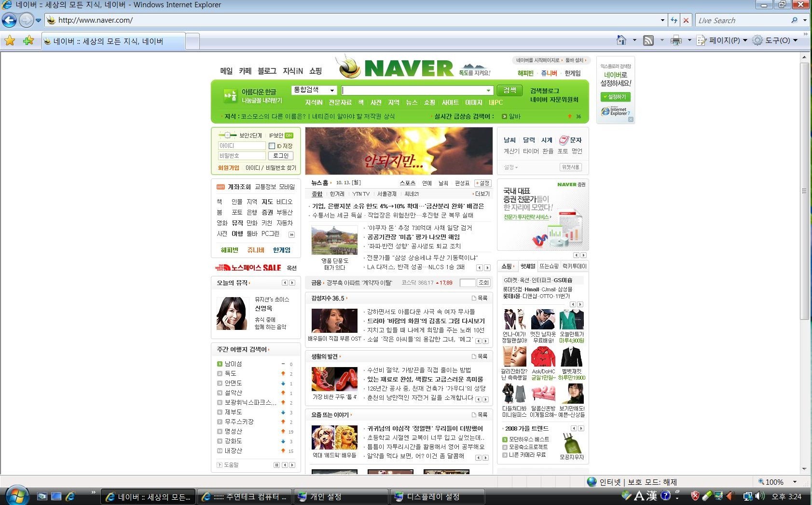
Task: Click the 위젯사용 button
Action: click(571, 167)
